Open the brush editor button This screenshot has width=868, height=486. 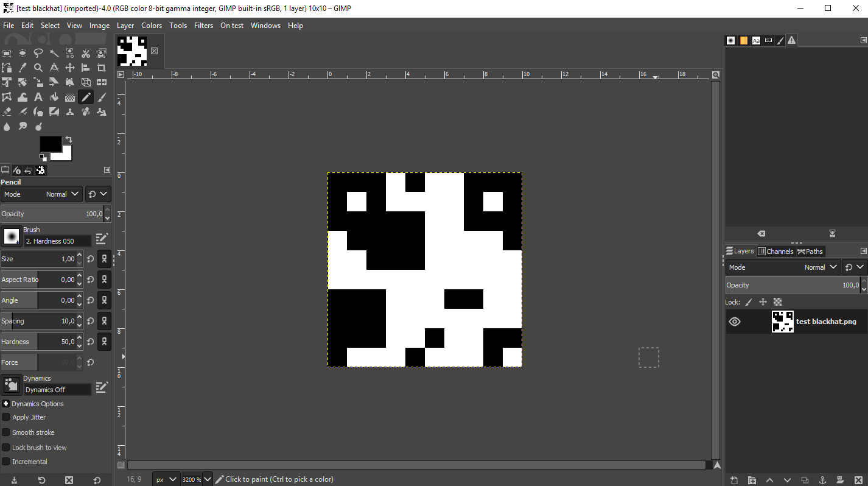coord(102,239)
